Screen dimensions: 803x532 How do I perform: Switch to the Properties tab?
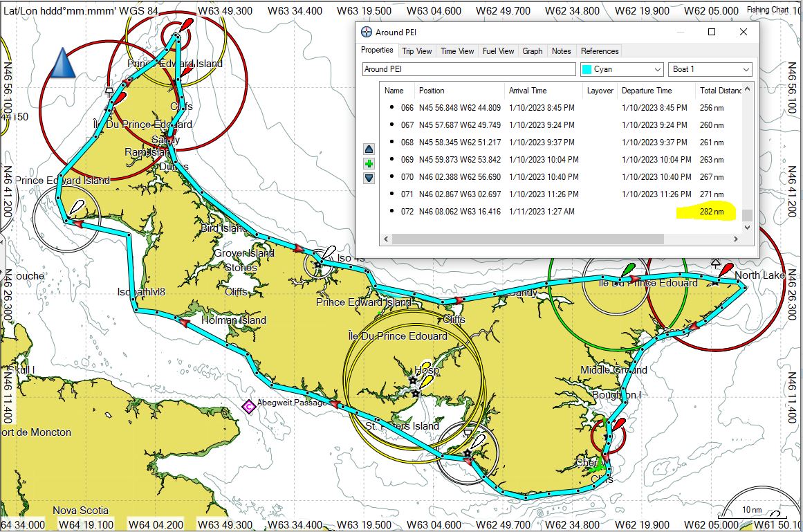pyautogui.click(x=377, y=51)
